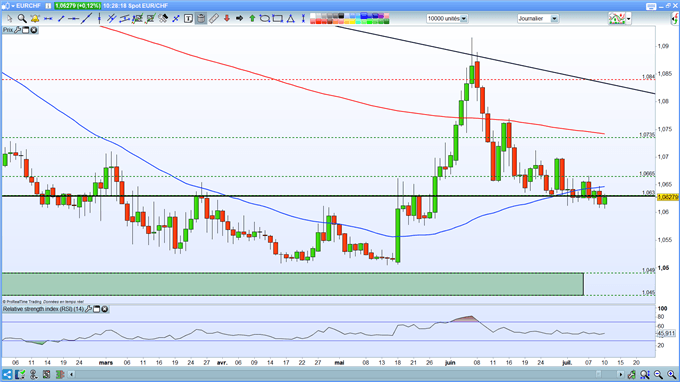Select the triangle drawing tool
Screen dimensions: 680x382
click(291, 19)
